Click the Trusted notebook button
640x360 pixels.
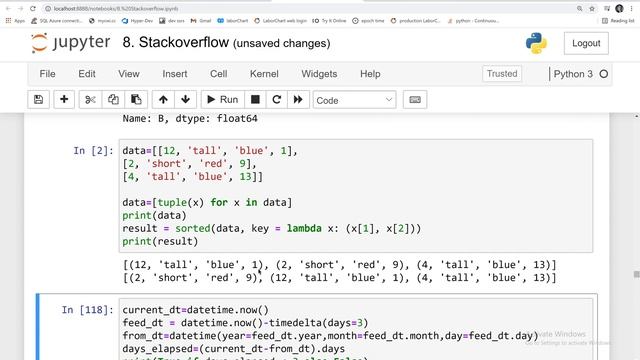click(x=502, y=74)
